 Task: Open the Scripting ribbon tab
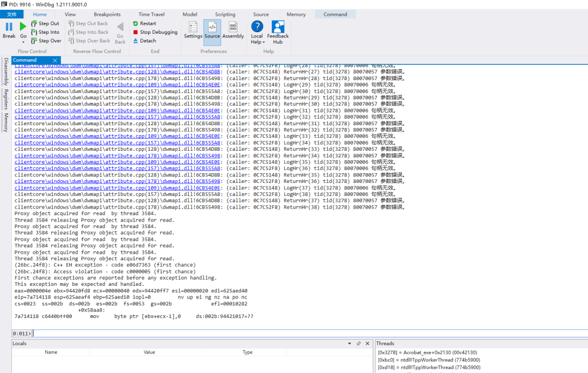(225, 14)
